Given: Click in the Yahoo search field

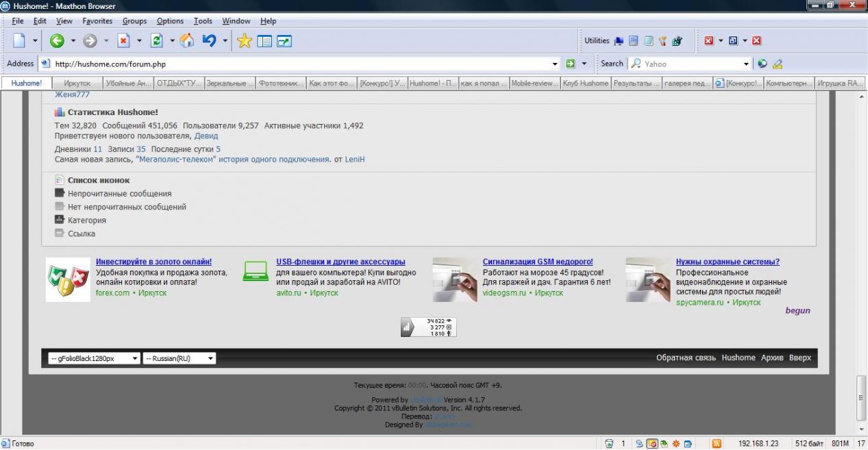Looking at the screenshot, I should tap(692, 64).
